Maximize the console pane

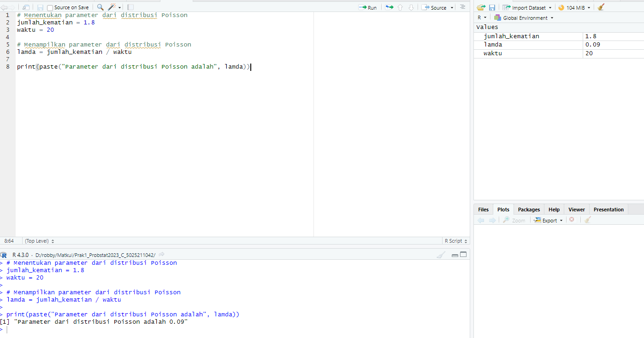pyautogui.click(x=463, y=255)
